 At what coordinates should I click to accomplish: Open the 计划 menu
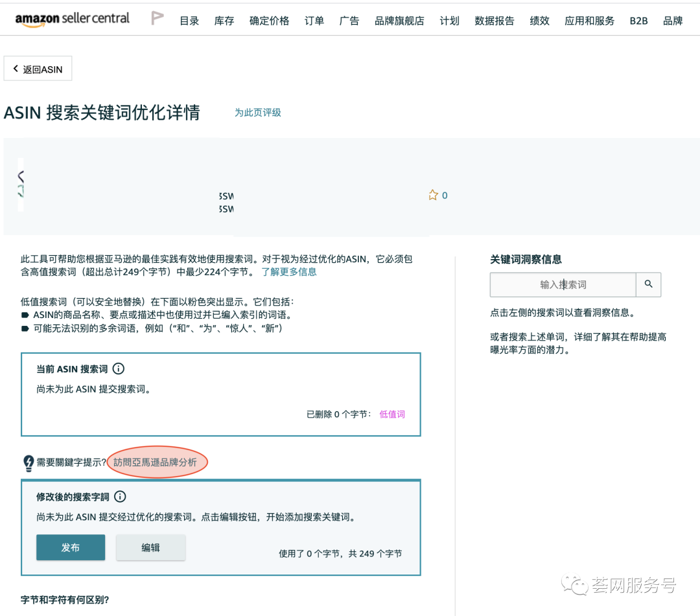pyautogui.click(x=450, y=21)
